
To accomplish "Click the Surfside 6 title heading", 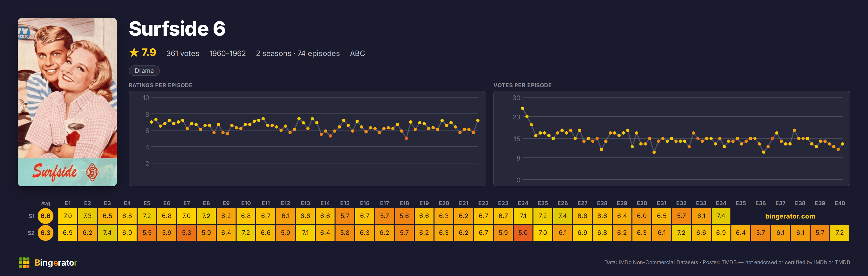I will (177, 29).
